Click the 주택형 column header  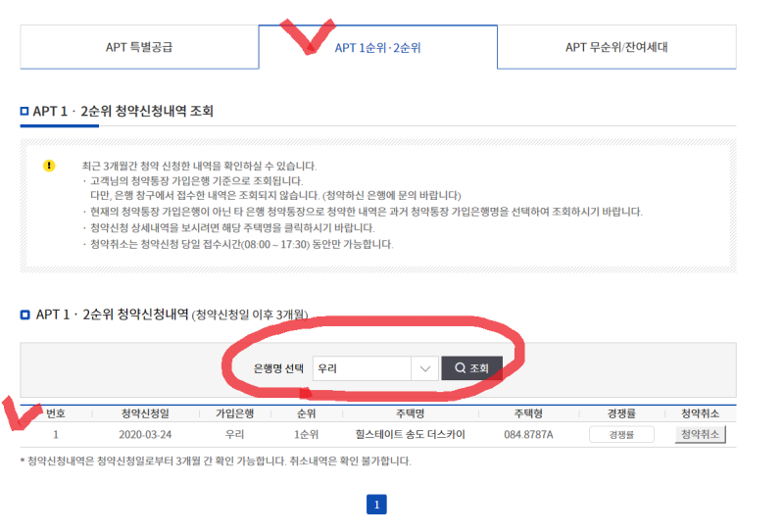coord(528,413)
